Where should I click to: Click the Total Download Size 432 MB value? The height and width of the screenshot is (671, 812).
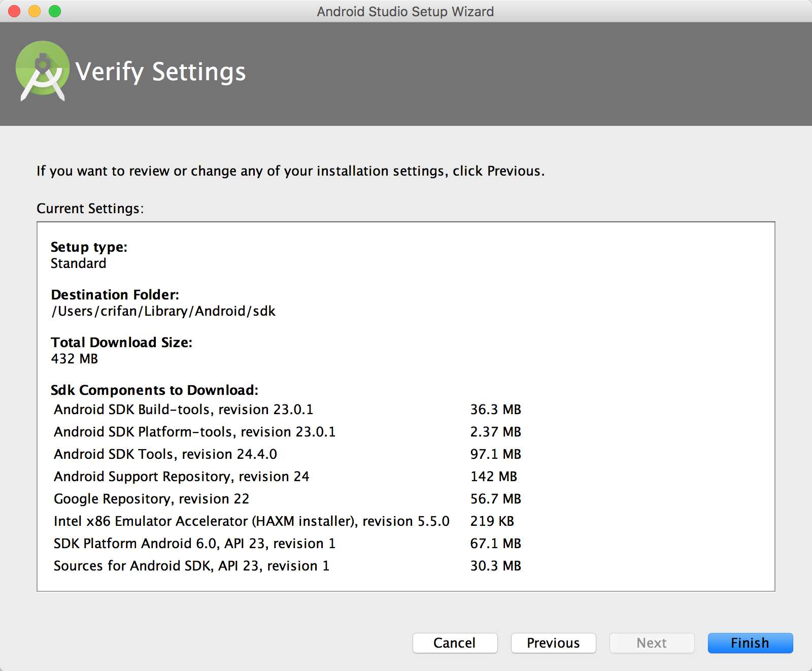pos(75,359)
